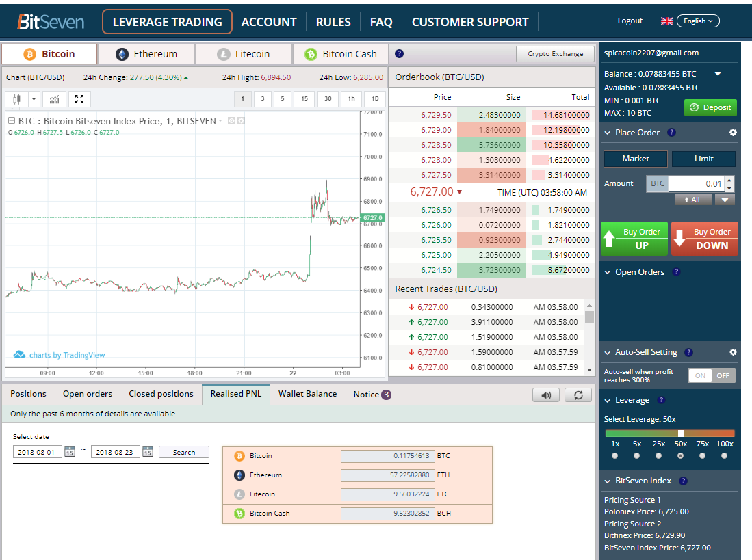Click Deposit button
The height and width of the screenshot is (560, 752).
pos(710,107)
